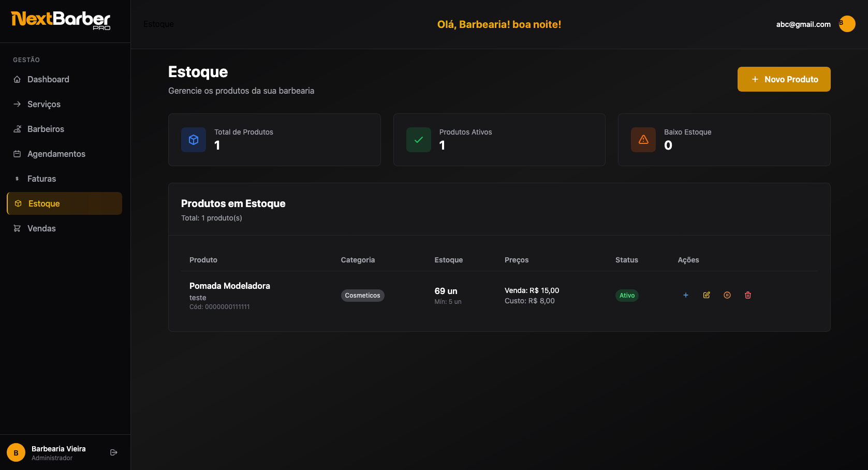
Task: Click the Ativo status badge
Action: tap(627, 296)
